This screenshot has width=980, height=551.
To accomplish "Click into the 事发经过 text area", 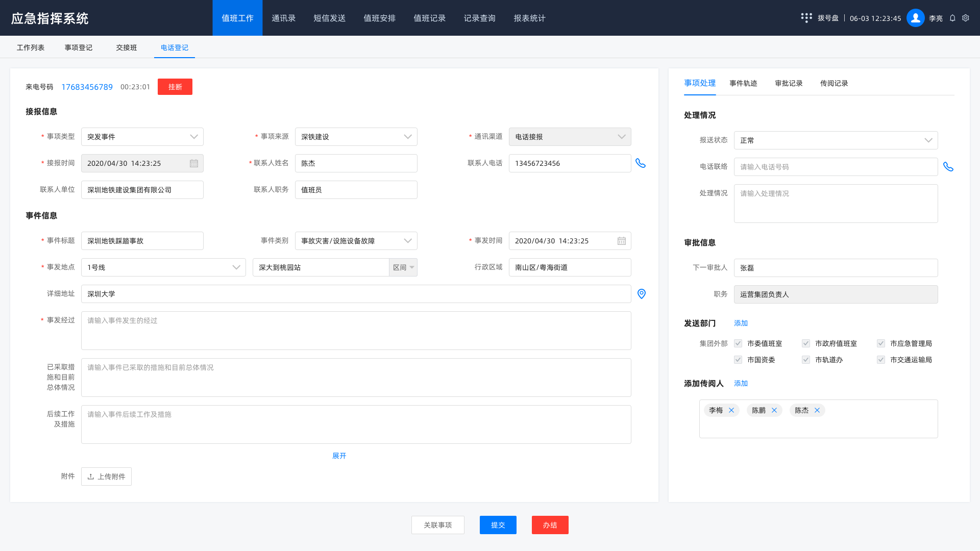I will point(356,331).
